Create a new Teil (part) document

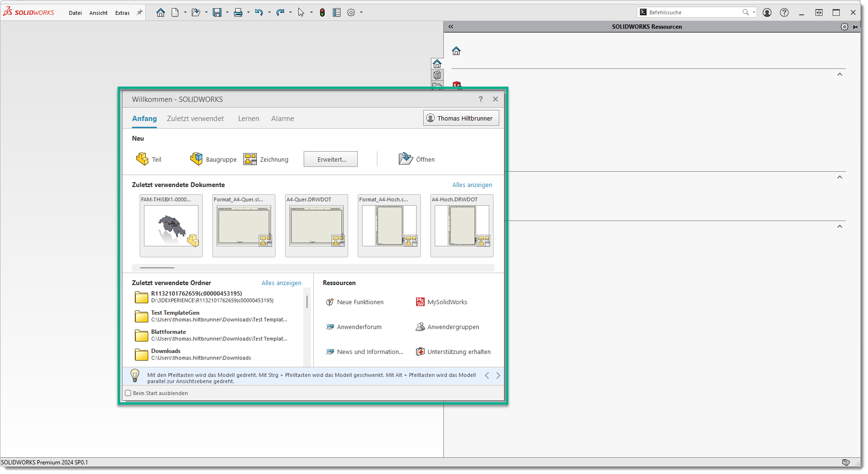click(149, 159)
